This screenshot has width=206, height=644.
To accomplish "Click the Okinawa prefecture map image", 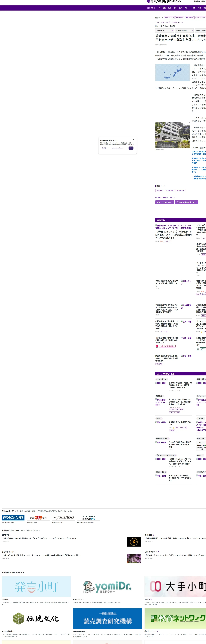I will click(173, 72).
